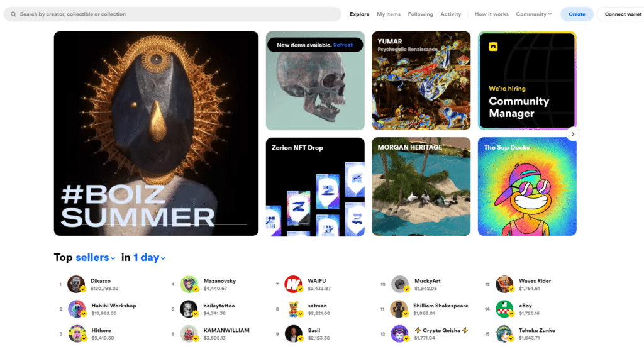This screenshot has height=349, width=644.
Task: Open Dikasso's seller avatar
Action: pos(76,284)
